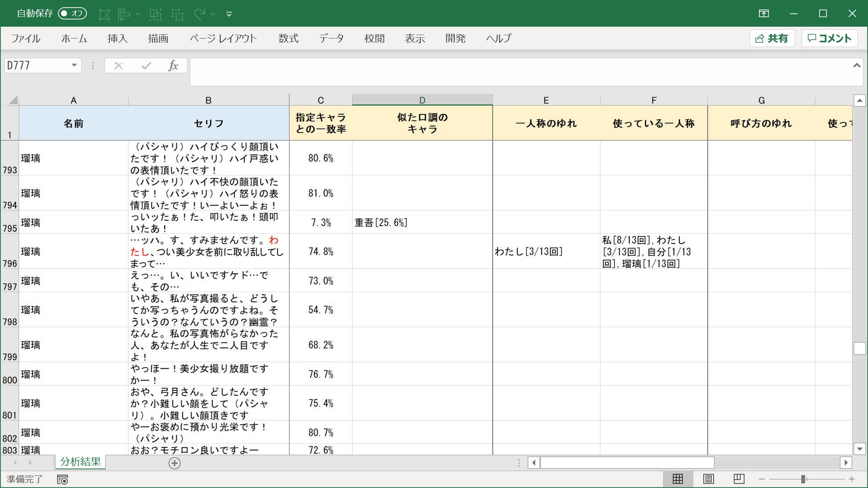Switch to page break preview icon

[739, 479]
